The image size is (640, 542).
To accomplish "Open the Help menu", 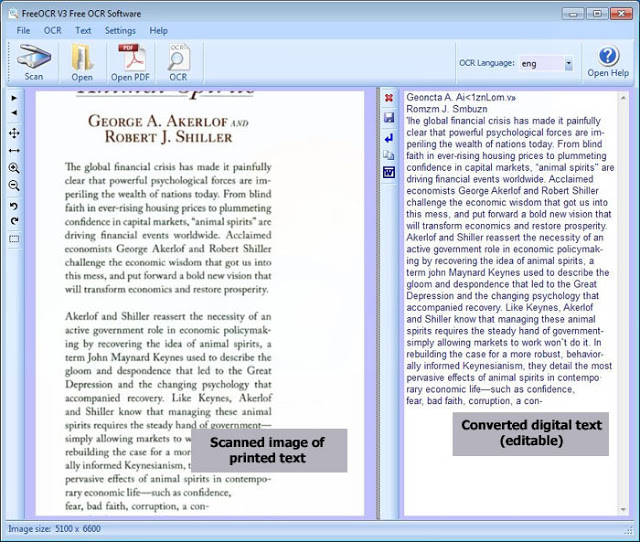I will [158, 31].
